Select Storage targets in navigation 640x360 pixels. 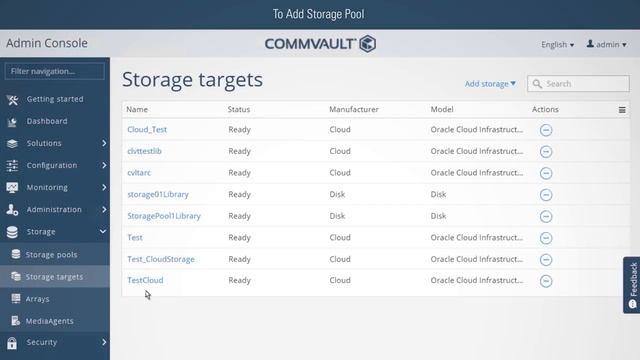coord(54,277)
